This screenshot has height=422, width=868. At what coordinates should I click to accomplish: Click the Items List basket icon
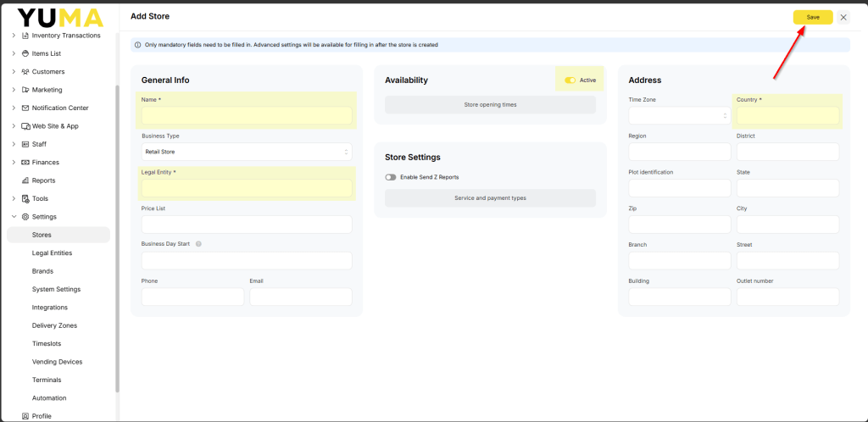click(25, 53)
